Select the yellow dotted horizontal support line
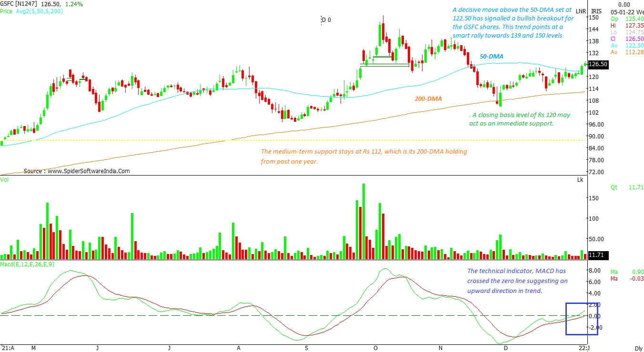The height and width of the screenshot is (352, 644). pos(286,140)
